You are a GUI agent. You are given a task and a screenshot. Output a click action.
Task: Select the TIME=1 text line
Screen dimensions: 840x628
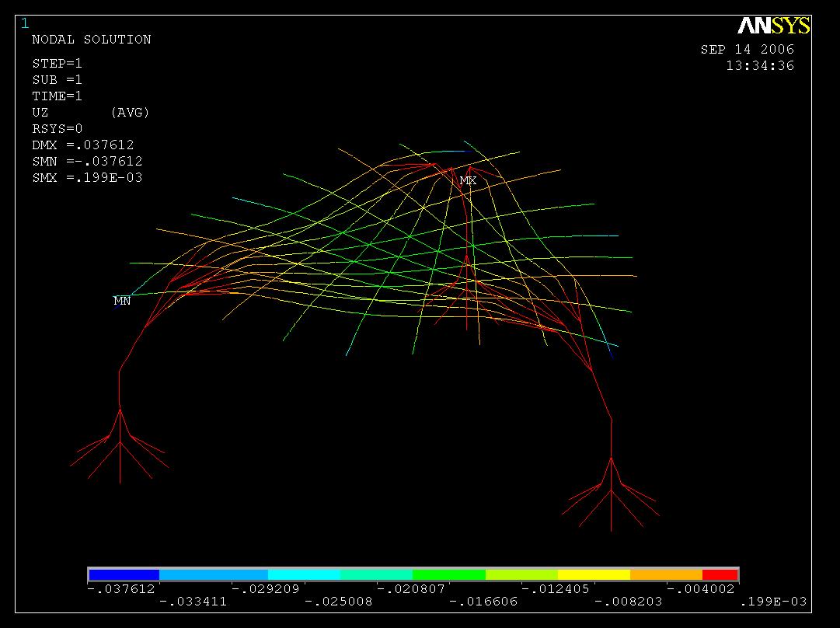pos(58,96)
